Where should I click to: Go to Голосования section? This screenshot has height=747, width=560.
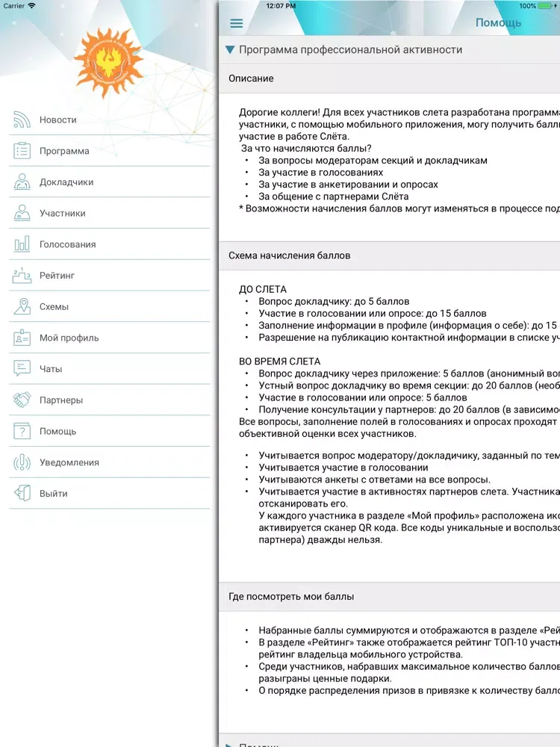tap(110, 244)
